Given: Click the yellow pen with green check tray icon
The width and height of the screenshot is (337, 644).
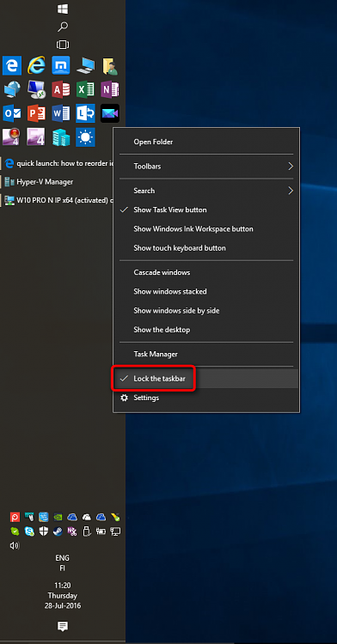Looking at the screenshot, I should [x=115, y=517].
